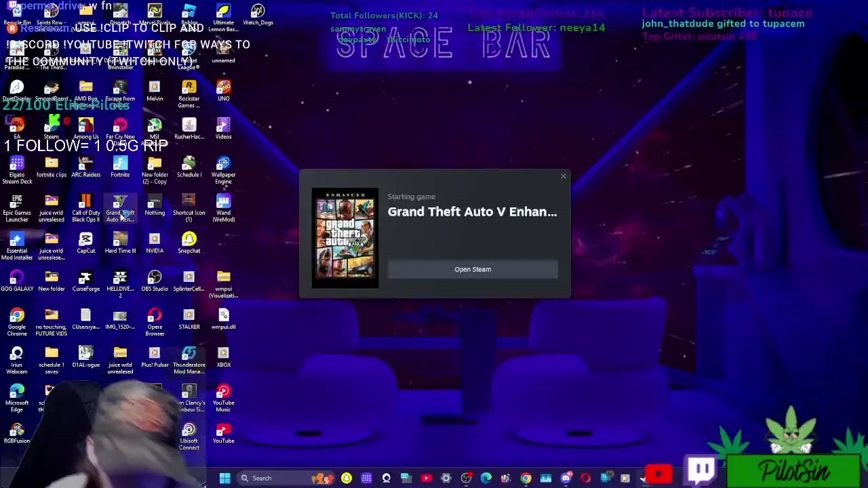Open Snapchat from the taskbar

click(x=347, y=478)
